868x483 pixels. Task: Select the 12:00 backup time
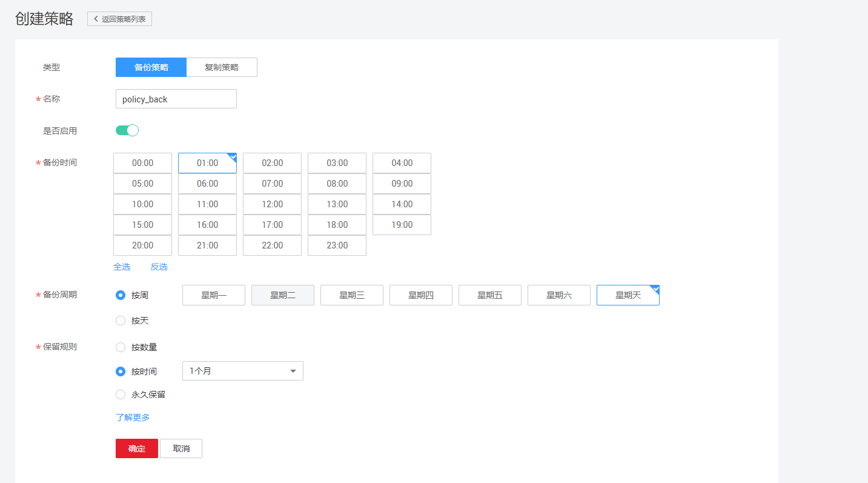click(272, 204)
